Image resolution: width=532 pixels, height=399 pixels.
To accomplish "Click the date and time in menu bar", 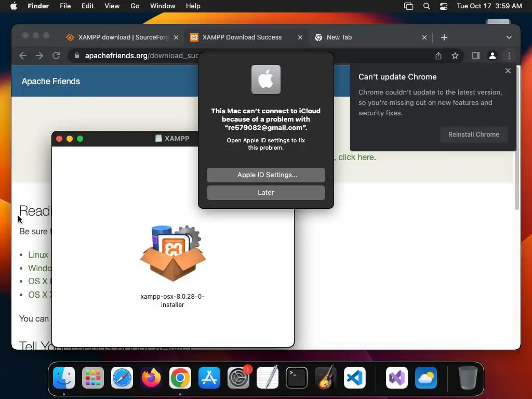I will point(489,6).
